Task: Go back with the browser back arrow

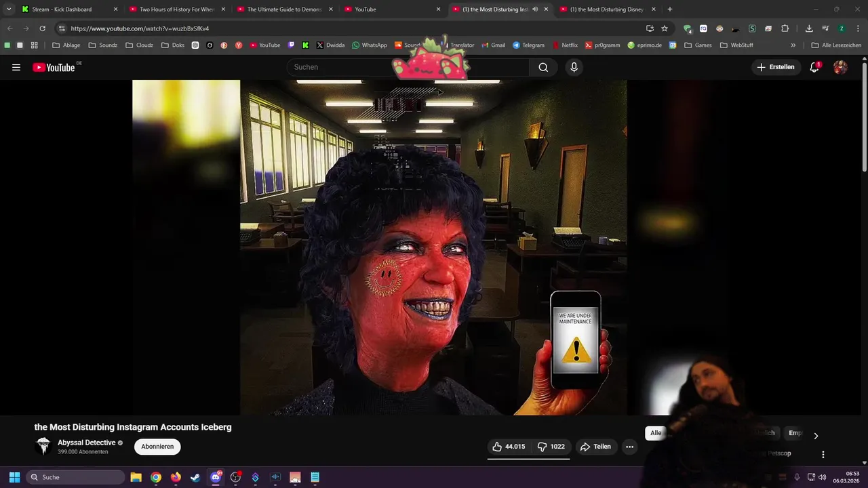Action: click(9, 28)
